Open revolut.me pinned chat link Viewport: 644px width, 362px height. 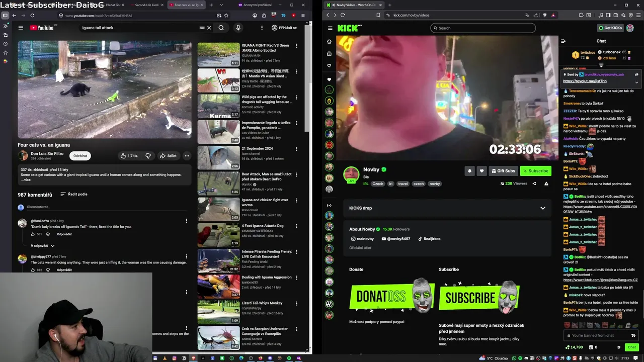(585, 81)
